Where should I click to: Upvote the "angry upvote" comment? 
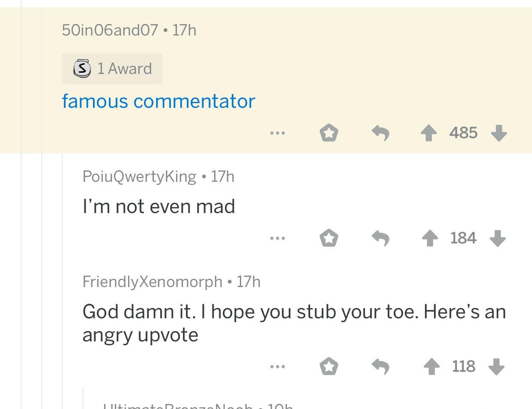click(431, 367)
